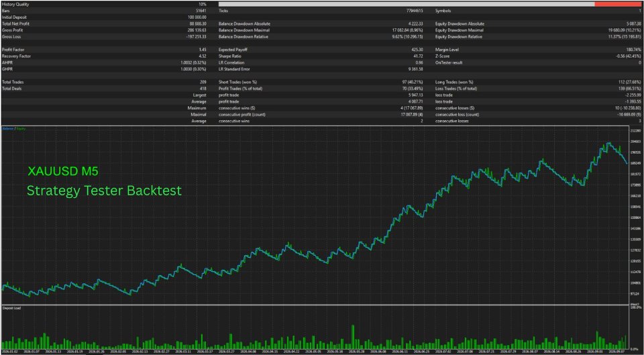Click the 'Balance / Equity' chart legend
The width and height of the screenshot is (644, 355).
point(14,129)
